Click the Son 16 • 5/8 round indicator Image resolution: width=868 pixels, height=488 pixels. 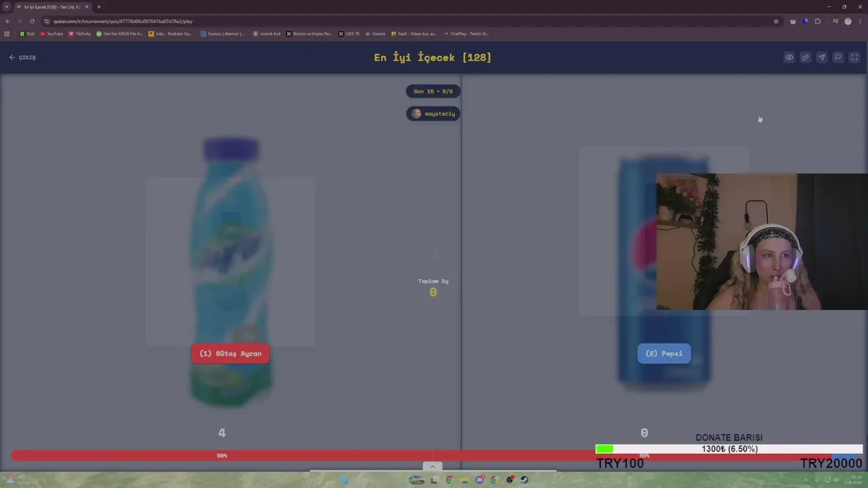tap(433, 91)
